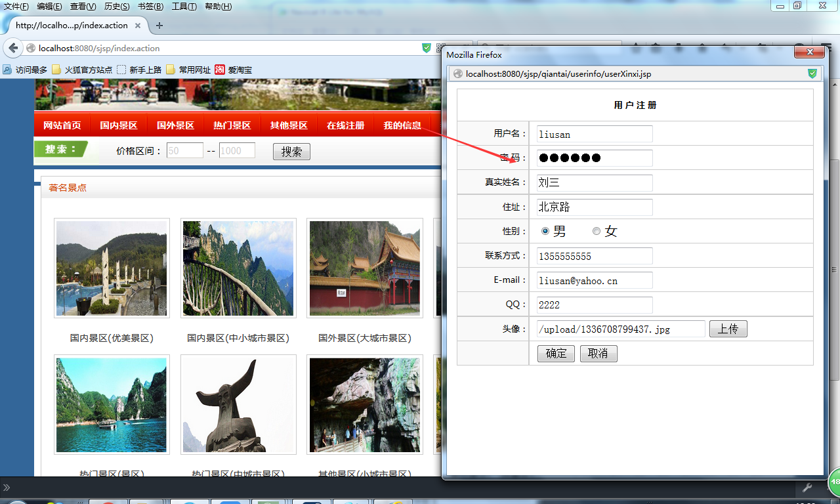Open the 国内景区(优美景区) stone pillars thumbnail
The height and width of the screenshot is (504, 840).
(x=112, y=268)
